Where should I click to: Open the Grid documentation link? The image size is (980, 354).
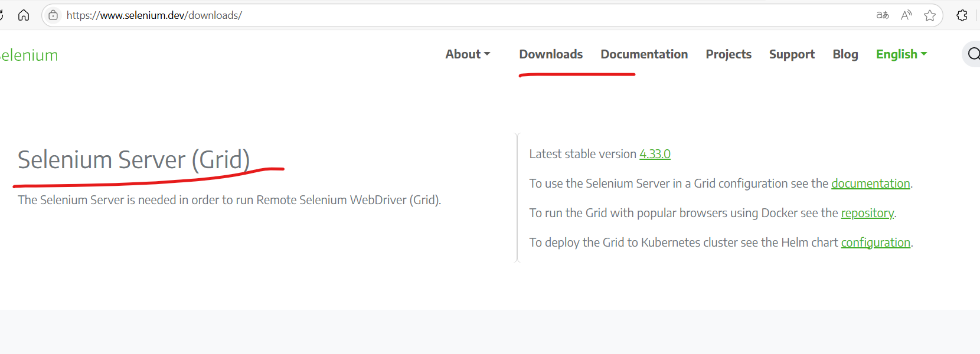pos(871,183)
